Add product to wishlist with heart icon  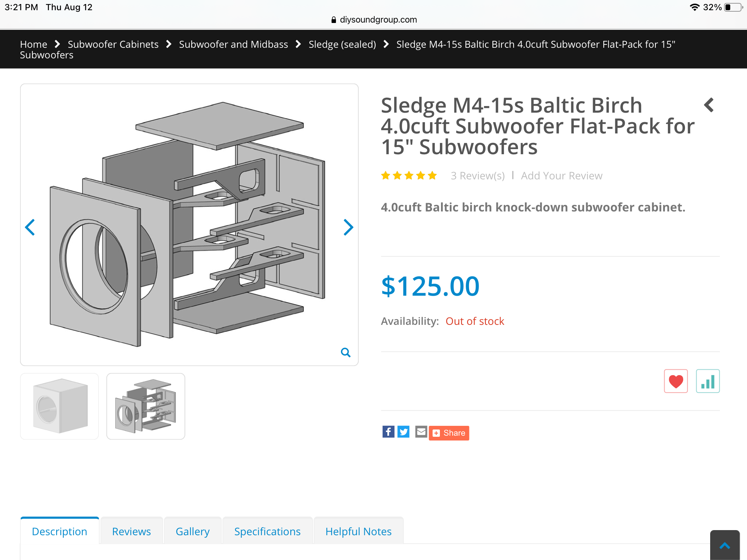[x=676, y=381]
